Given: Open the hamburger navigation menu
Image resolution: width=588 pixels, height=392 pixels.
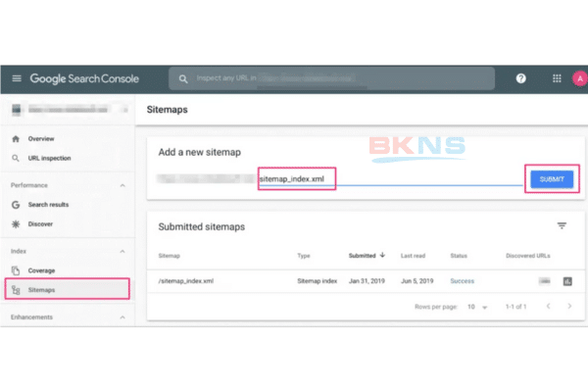Looking at the screenshot, I should pyautogui.click(x=17, y=78).
